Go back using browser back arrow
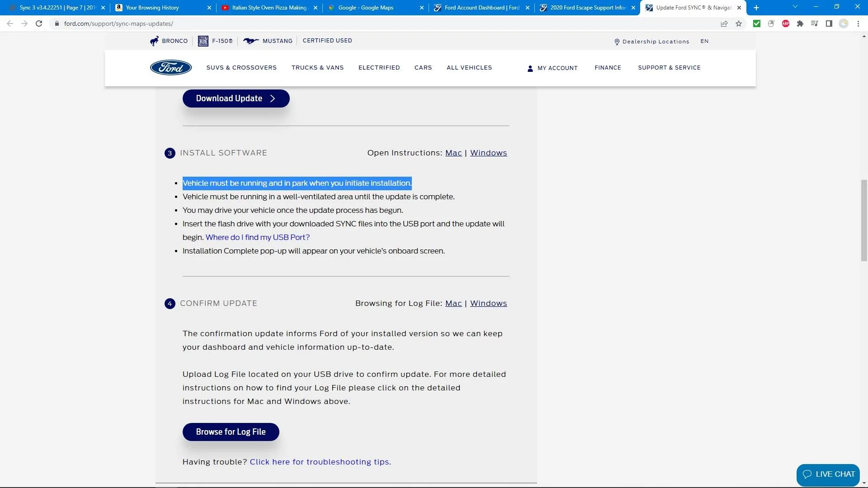This screenshot has width=868, height=488. [x=9, y=23]
